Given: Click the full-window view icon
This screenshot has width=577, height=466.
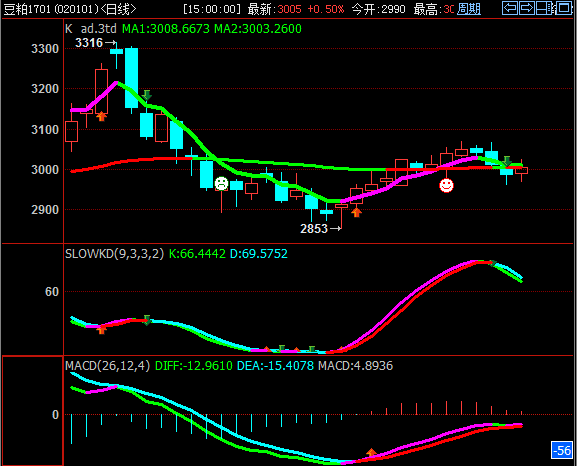Looking at the screenshot, I should pyautogui.click(x=563, y=8).
